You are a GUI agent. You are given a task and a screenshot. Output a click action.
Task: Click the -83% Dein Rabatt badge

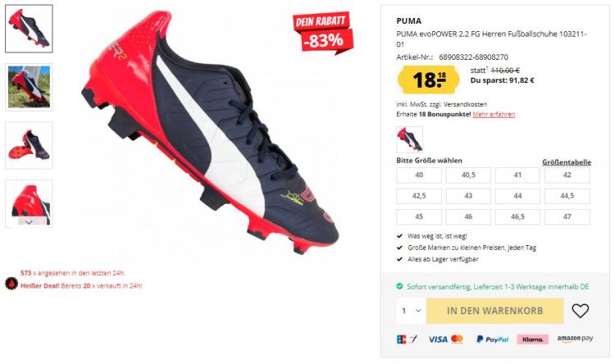pos(323,33)
